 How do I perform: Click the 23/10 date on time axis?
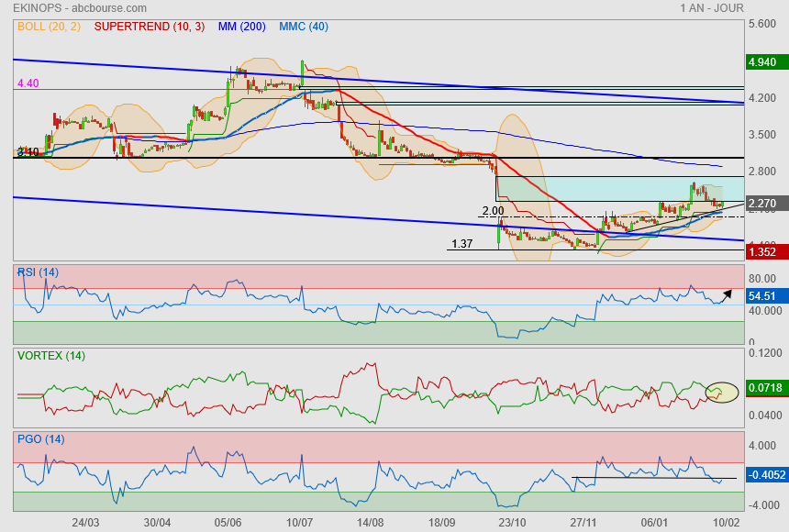(511, 521)
